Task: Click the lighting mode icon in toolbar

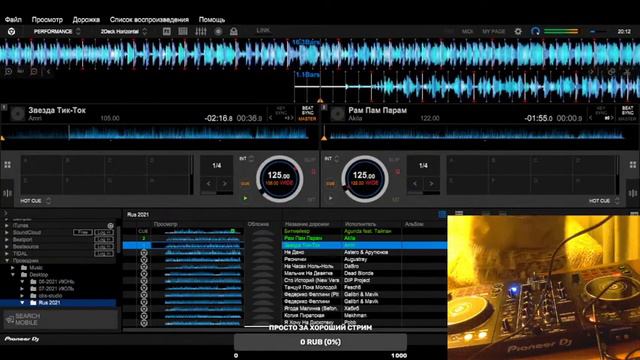Action: pyautogui.click(x=234, y=31)
